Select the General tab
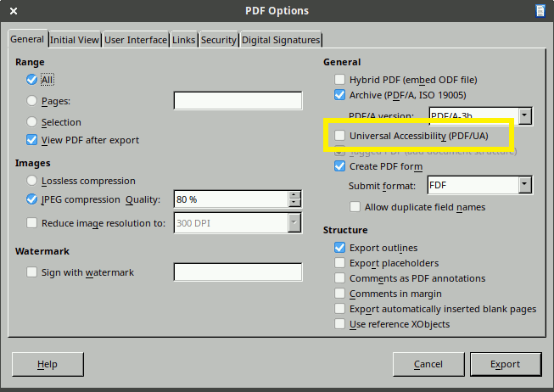Screen dimensions: 554x392 click(x=27, y=39)
